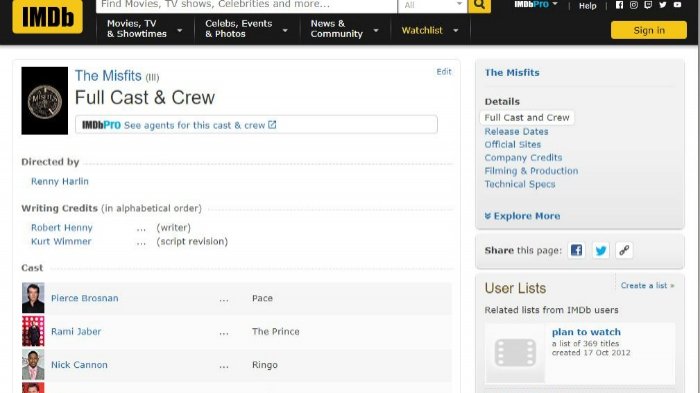The height and width of the screenshot is (393, 700).
Task: Click the Sign in button
Action: pyautogui.click(x=649, y=30)
